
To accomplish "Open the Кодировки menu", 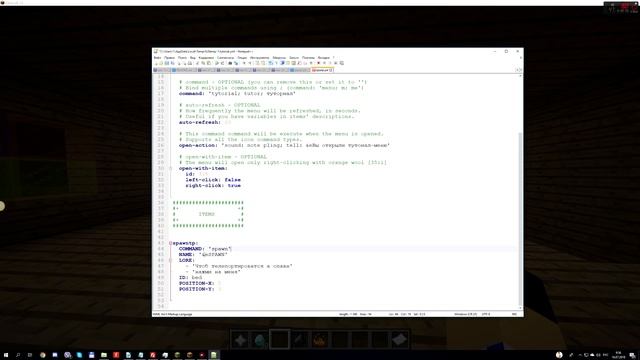I will [x=206, y=58].
